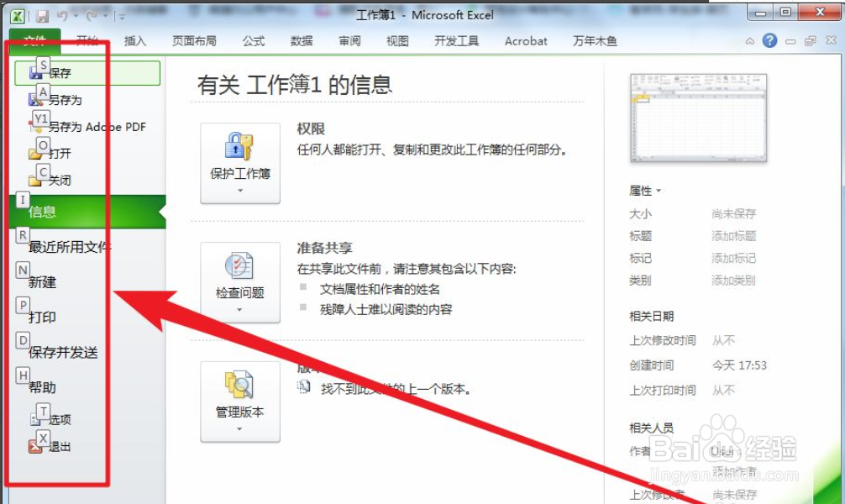Click the 残障人士难以阅读的内容 item
The image size is (845, 504).
(x=386, y=309)
